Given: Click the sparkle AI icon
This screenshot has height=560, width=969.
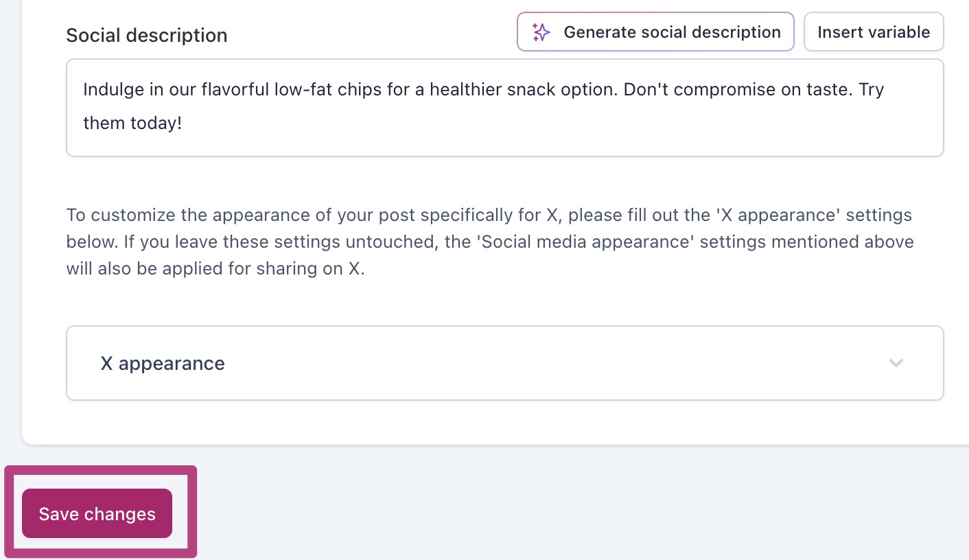Looking at the screenshot, I should pos(541,32).
